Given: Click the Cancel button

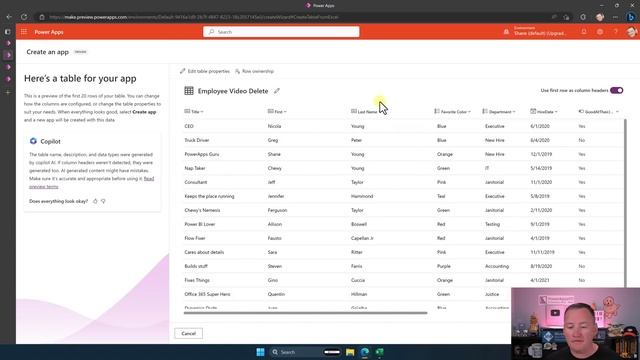Looking at the screenshot, I should click(x=188, y=333).
